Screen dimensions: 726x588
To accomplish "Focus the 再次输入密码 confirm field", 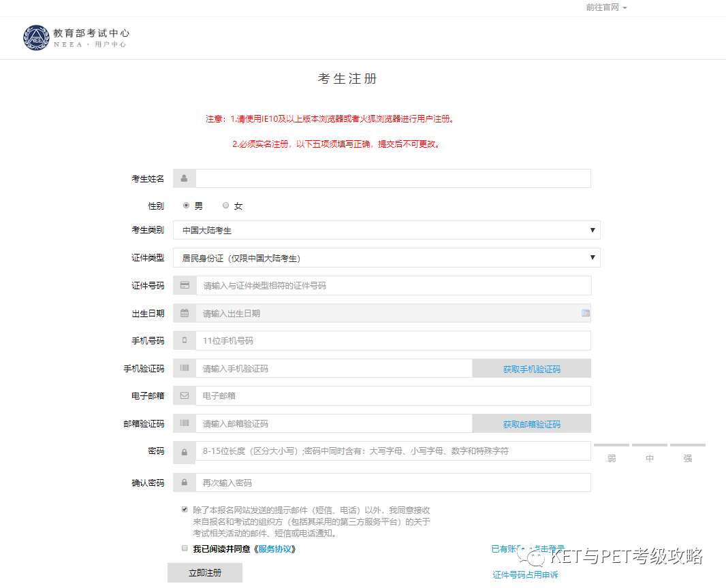I will pyautogui.click(x=393, y=483).
